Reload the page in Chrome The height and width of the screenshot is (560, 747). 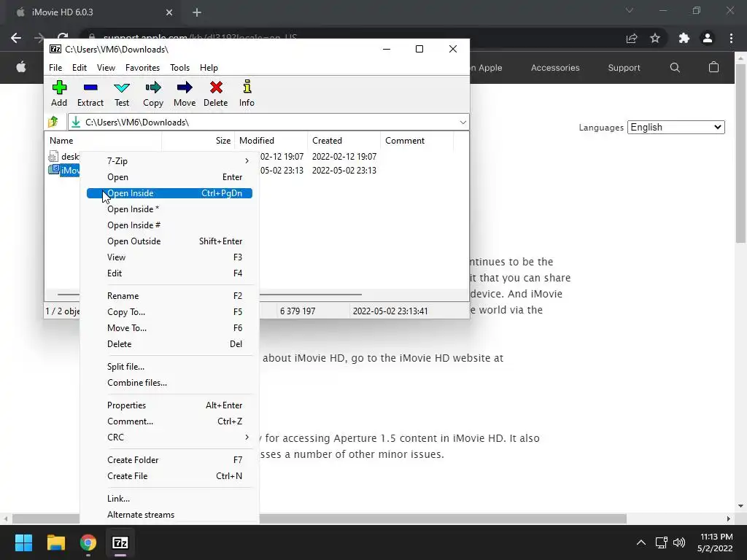point(63,37)
